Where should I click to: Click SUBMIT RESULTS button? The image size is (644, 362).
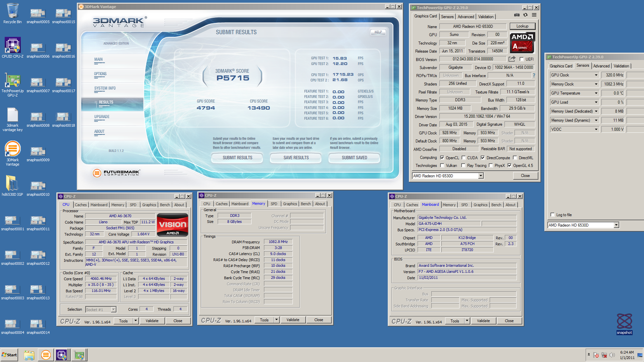(x=237, y=158)
